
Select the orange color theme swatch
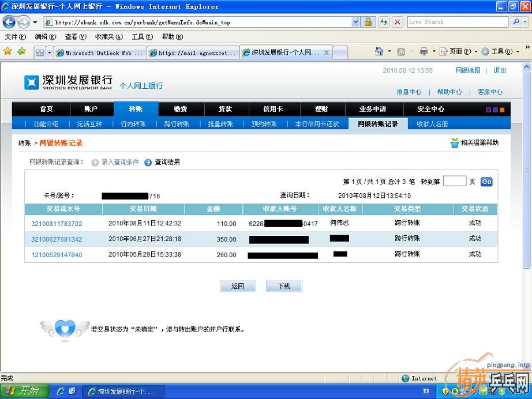click(502, 110)
